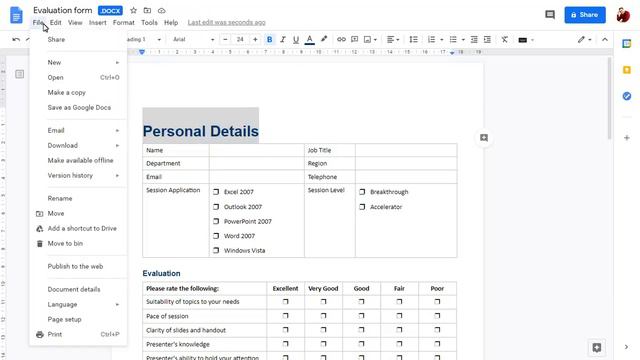Viewport: 640px width, 360px height.
Task: Open the text alignment dropdown
Action: (x=393, y=40)
